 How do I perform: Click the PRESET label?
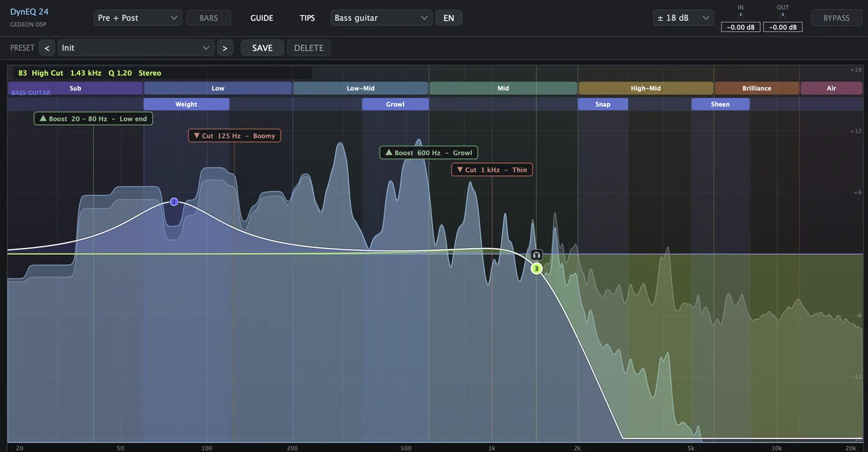pyautogui.click(x=22, y=48)
